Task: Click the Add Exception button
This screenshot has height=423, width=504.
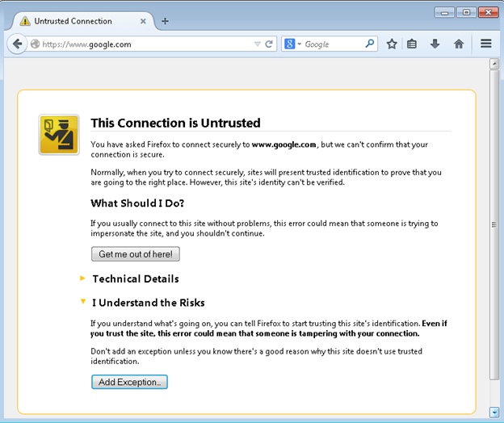Action: pyautogui.click(x=129, y=382)
